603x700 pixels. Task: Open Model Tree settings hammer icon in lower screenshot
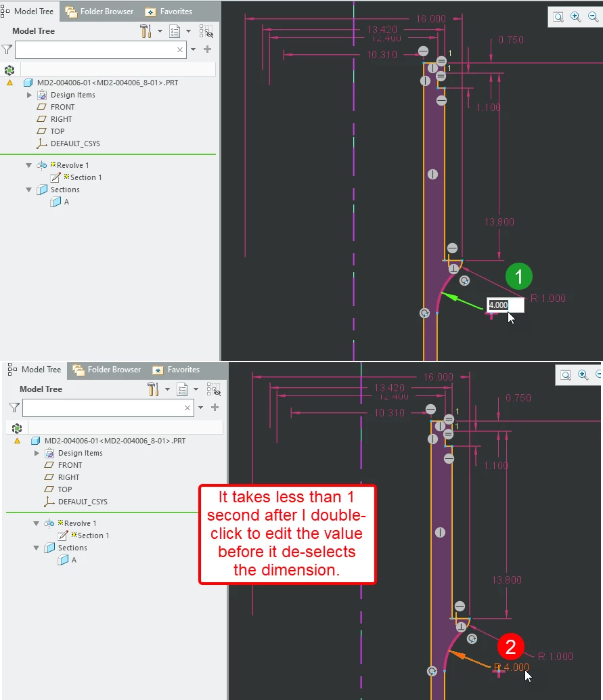click(153, 389)
